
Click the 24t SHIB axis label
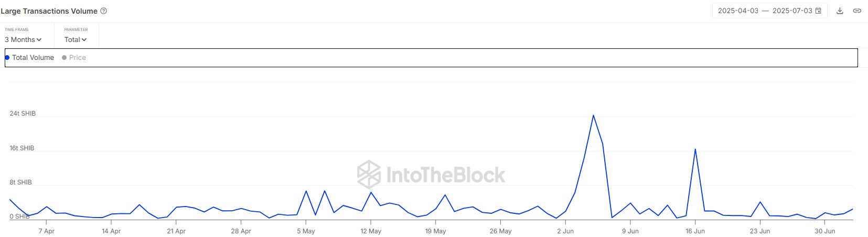coord(23,114)
